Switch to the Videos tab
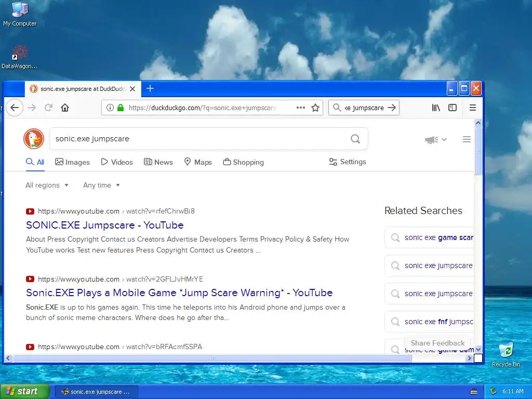Screen dimensions: 532x399 tap(117, 162)
